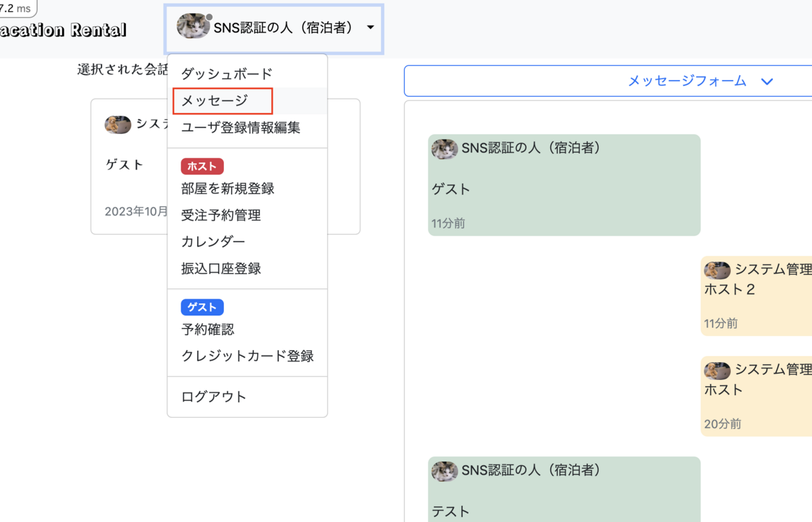
Task: Click the Vacation Rental site logo
Action: (x=62, y=30)
